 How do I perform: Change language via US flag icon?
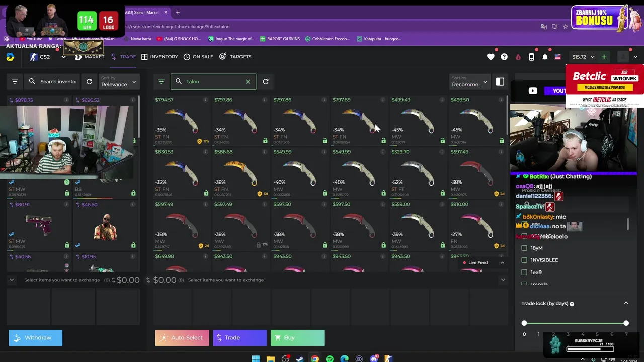pyautogui.click(x=557, y=57)
